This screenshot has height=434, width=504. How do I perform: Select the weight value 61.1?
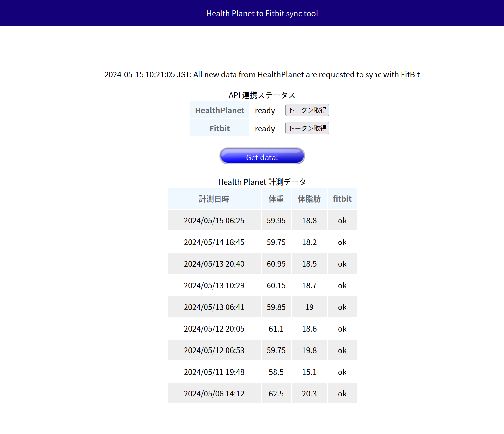(276, 328)
